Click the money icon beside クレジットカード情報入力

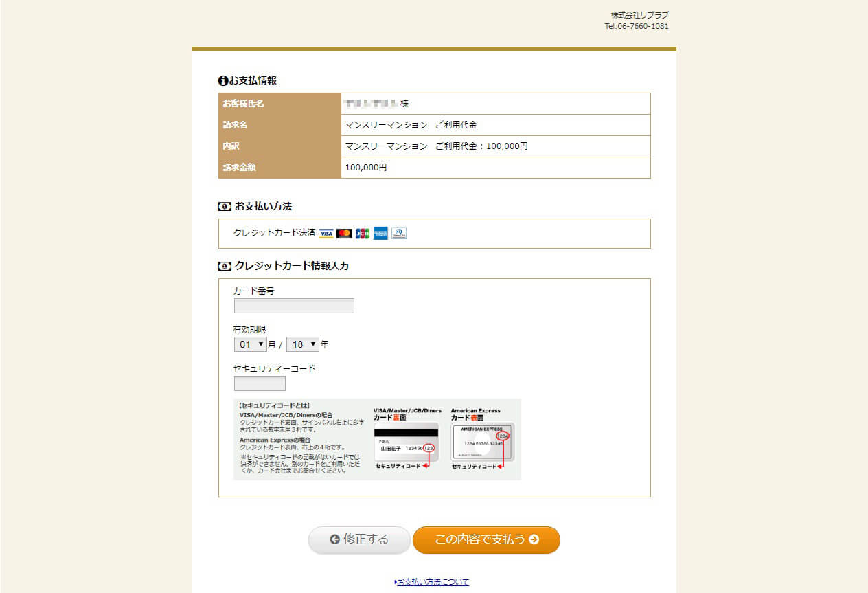(x=225, y=266)
